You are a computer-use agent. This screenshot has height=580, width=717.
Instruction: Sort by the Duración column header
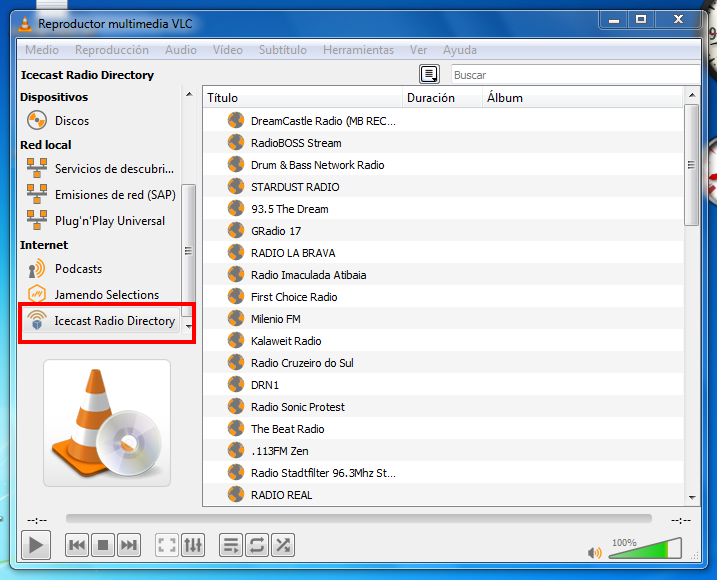(x=442, y=98)
